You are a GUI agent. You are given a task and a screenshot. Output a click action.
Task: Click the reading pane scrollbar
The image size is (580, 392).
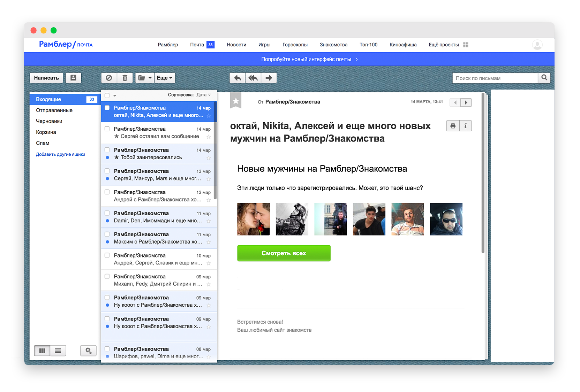pos(483,172)
